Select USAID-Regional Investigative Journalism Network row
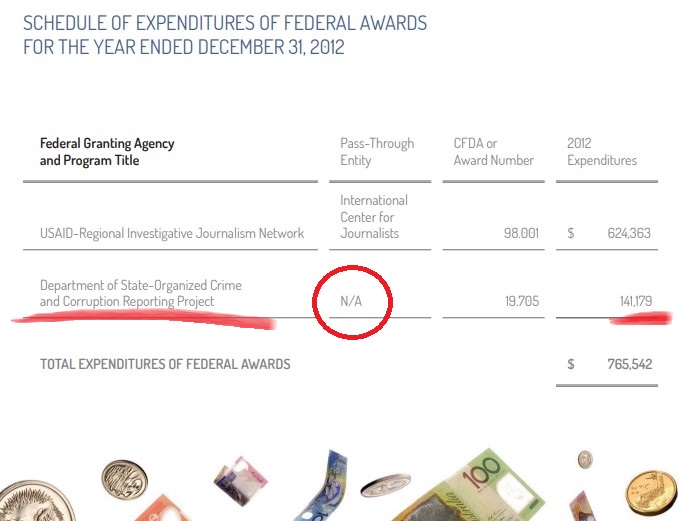679x521 pixels. tap(172, 233)
